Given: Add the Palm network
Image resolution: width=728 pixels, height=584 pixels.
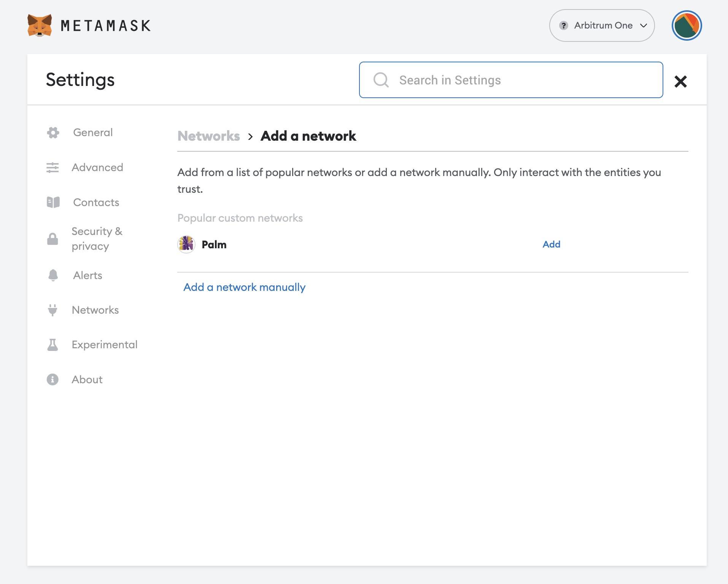Looking at the screenshot, I should [x=551, y=244].
